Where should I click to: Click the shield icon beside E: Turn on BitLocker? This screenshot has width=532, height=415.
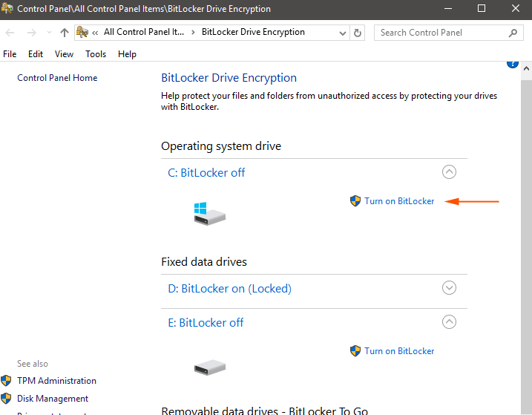355,351
